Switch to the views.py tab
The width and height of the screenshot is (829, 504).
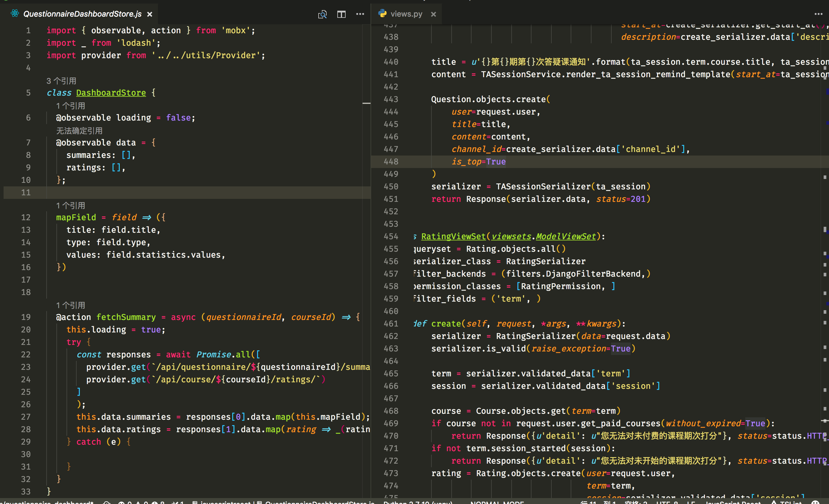406,14
